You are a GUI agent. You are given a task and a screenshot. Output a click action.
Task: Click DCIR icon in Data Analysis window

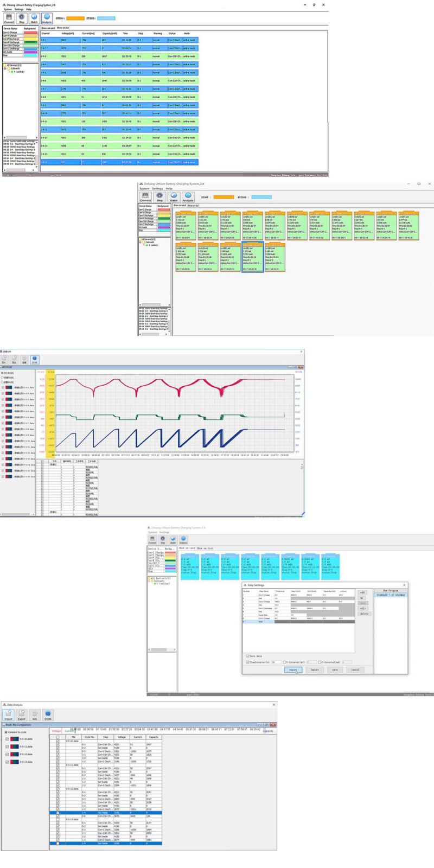tap(48, 715)
